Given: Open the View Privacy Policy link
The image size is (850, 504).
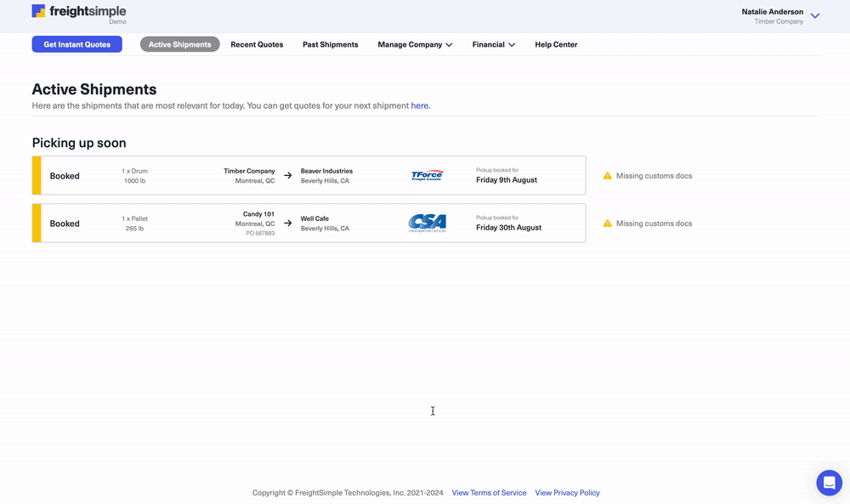Looking at the screenshot, I should (567, 493).
